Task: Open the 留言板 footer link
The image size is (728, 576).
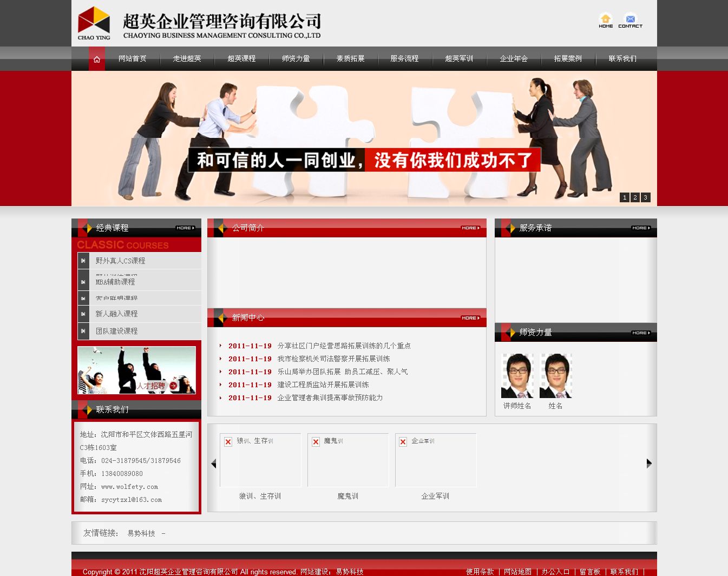Action: (590, 571)
